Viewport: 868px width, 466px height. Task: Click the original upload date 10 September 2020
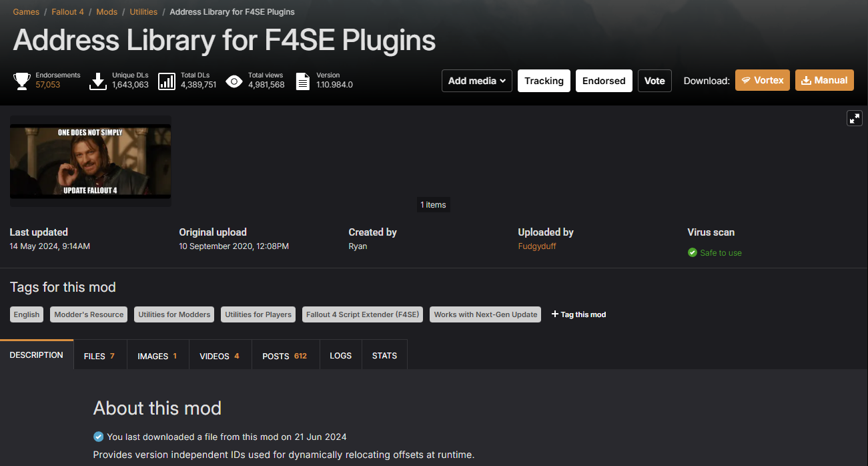click(x=234, y=246)
